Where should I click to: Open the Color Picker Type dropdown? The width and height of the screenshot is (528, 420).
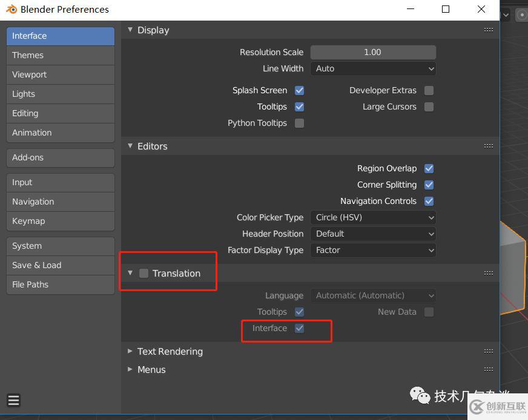click(x=373, y=217)
